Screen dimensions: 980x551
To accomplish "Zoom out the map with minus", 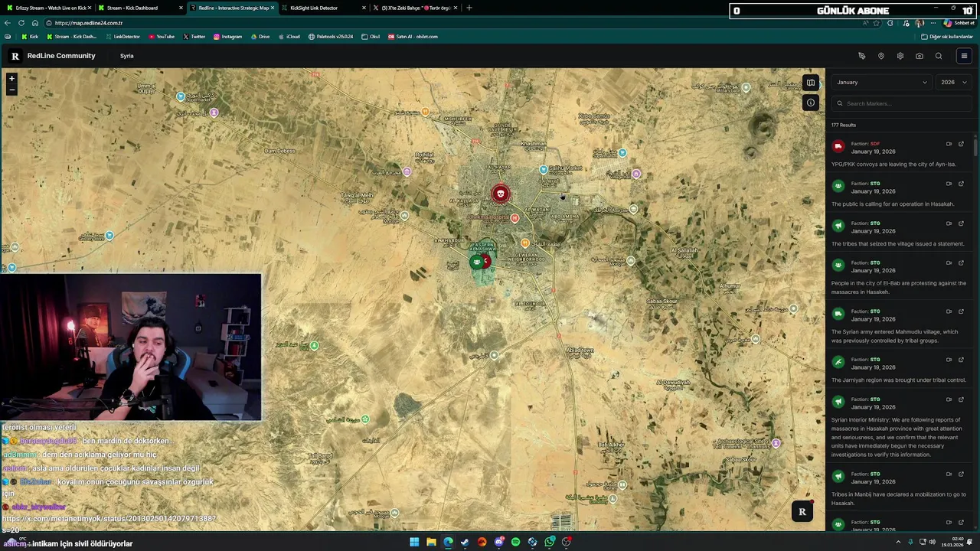I will [x=11, y=90].
